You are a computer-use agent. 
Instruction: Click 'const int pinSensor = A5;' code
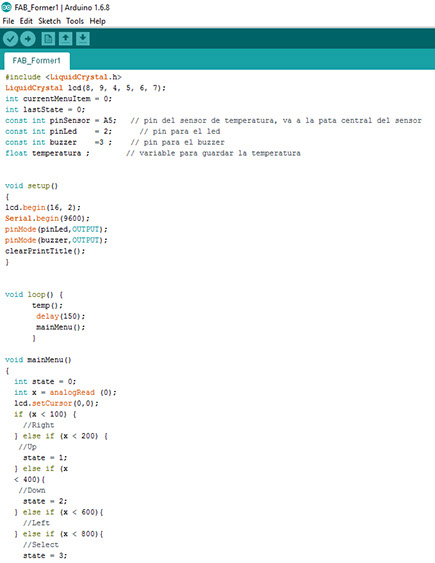click(61, 121)
